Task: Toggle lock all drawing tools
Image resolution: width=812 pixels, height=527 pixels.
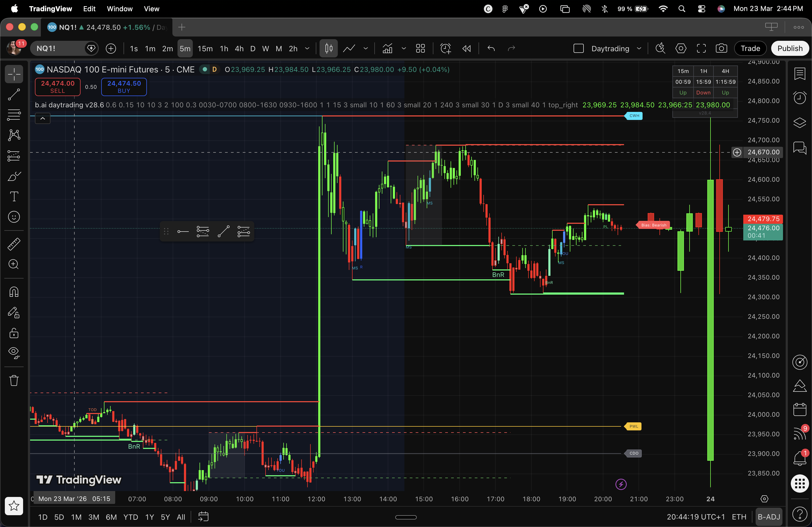Action: click(x=14, y=333)
